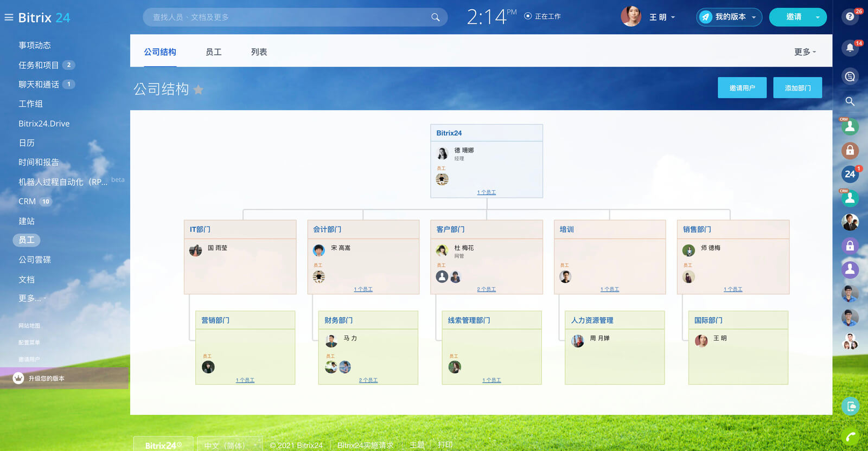
Task: Click the 邀请用户 button
Action: click(742, 88)
